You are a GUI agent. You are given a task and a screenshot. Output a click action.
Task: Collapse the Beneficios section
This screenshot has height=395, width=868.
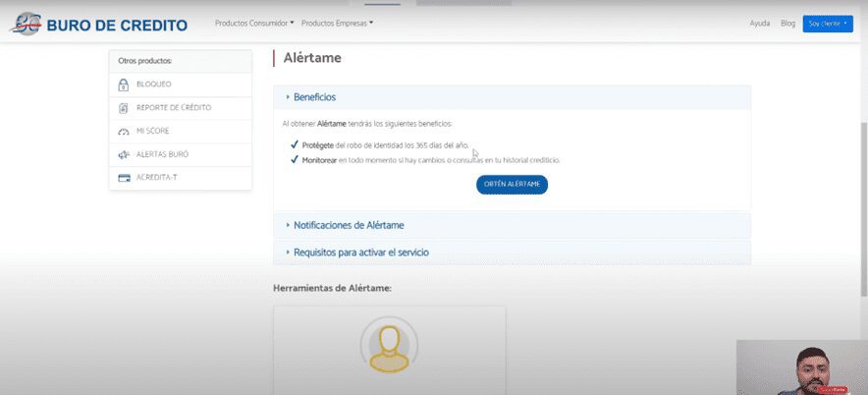[314, 97]
